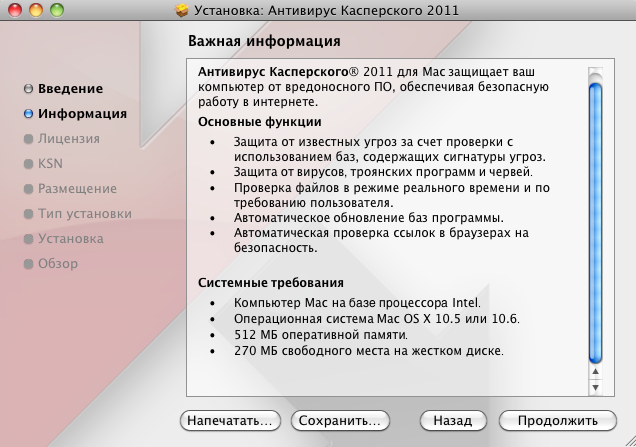Viewport: 636px width, 447px height.
Task: Select the Информация step in sidebar
Action: click(x=82, y=114)
